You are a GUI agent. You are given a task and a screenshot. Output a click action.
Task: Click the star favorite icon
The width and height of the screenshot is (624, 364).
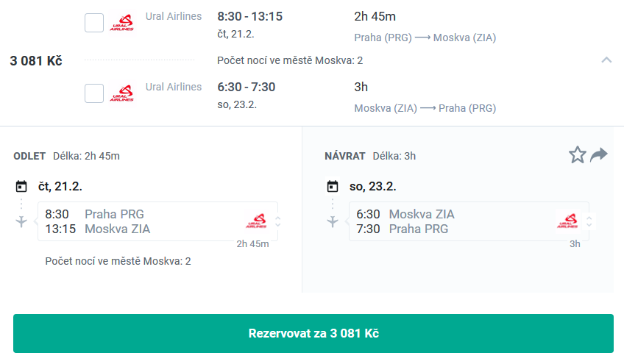pyautogui.click(x=577, y=154)
